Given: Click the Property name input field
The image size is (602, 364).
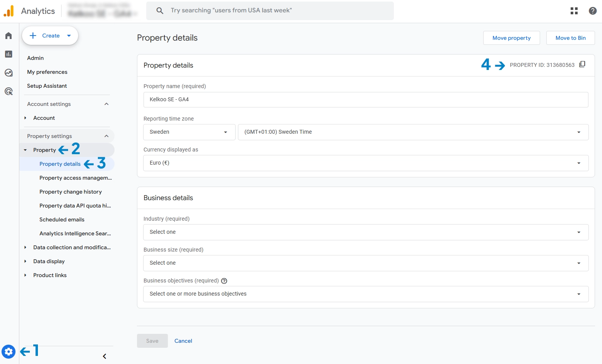Looking at the screenshot, I should (x=366, y=100).
